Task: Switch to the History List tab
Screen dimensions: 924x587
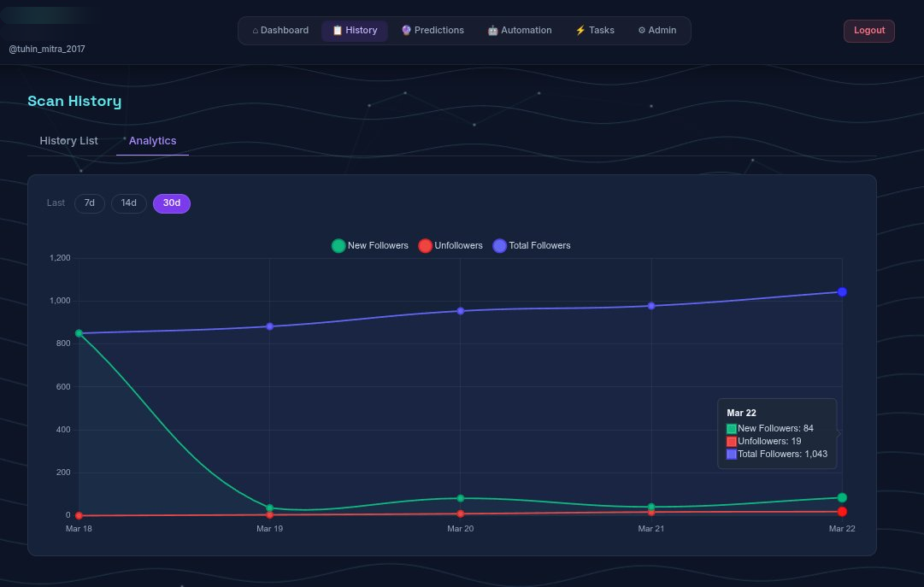Action: coord(68,140)
